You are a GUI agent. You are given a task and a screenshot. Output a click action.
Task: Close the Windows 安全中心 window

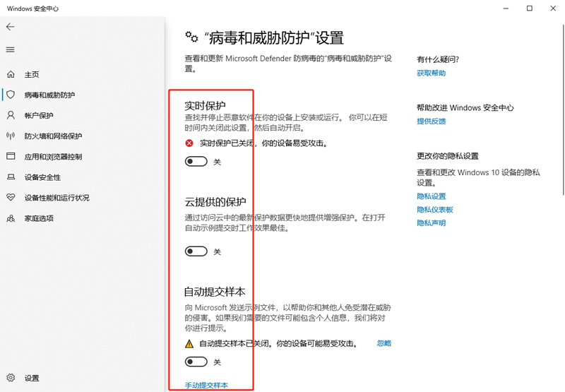point(553,8)
